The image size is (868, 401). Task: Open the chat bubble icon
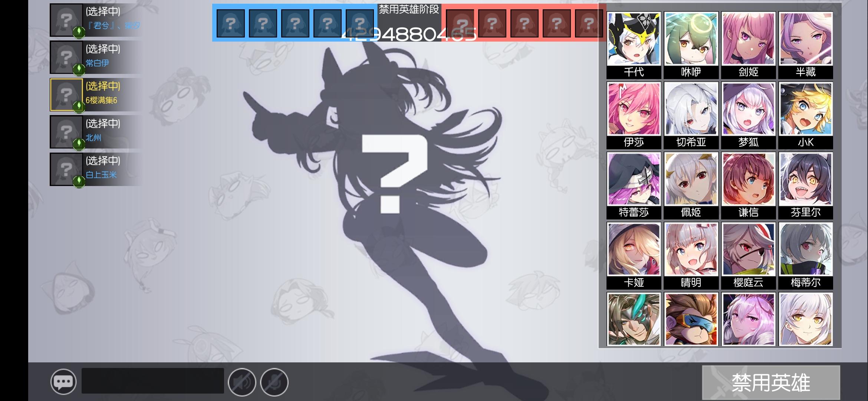tap(63, 382)
